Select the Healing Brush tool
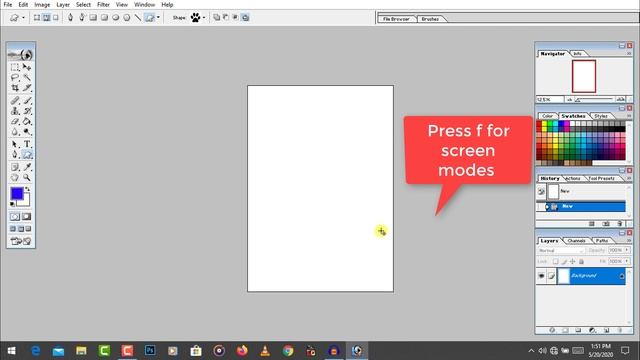The height and width of the screenshot is (360, 640). click(x=15, y=100)
